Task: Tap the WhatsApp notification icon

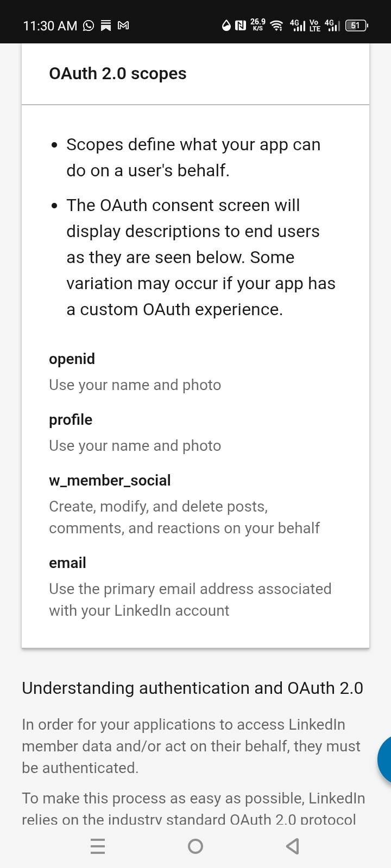Action: (89, 25)
